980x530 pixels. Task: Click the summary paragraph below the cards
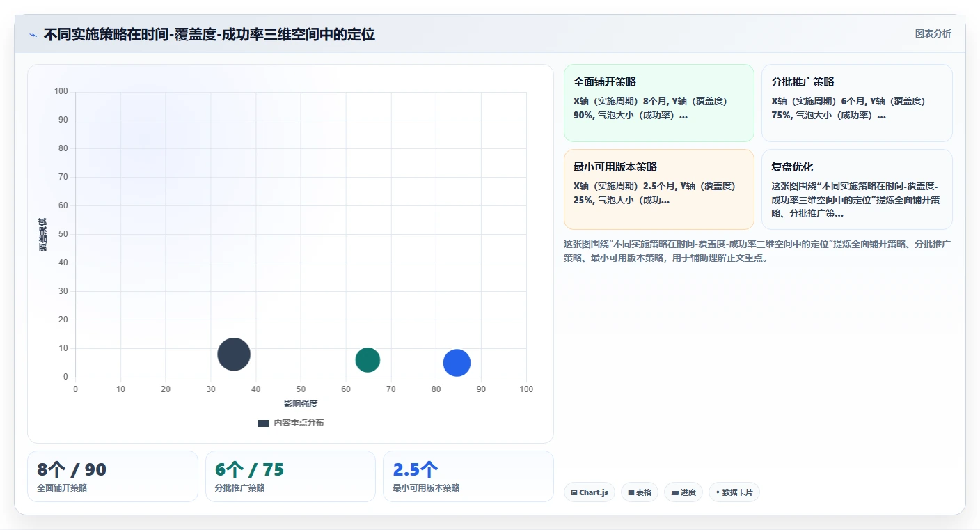[757, 251]
